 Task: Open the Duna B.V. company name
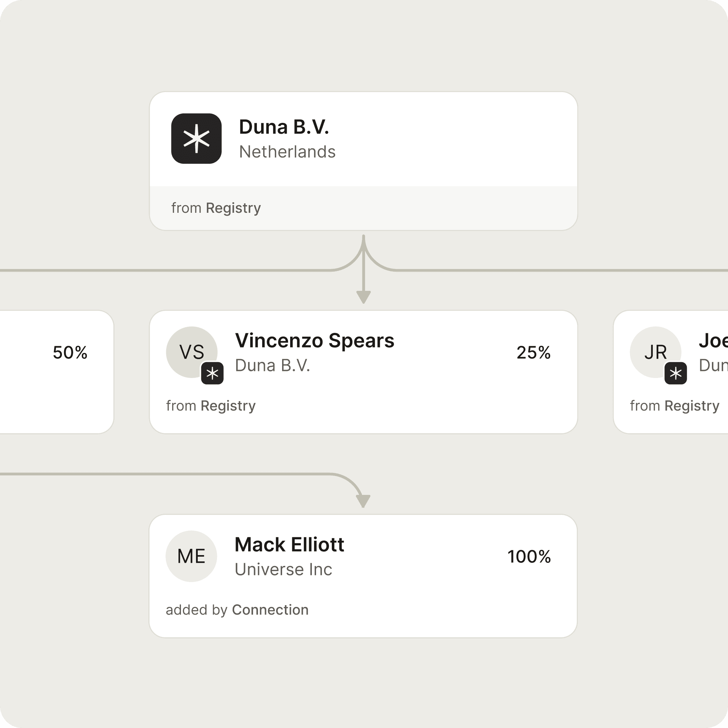[284, 127]
